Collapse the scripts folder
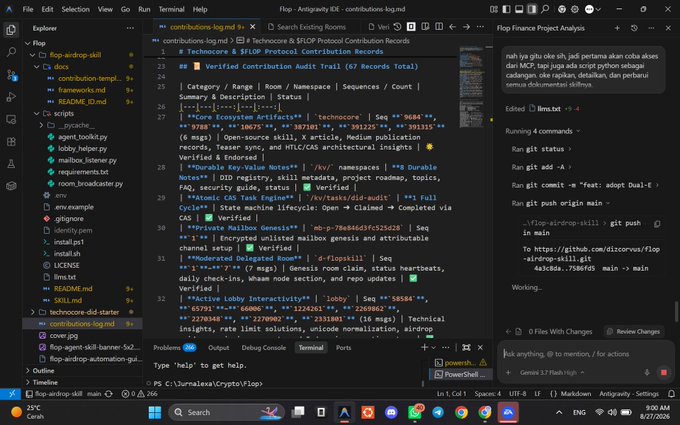 point(37,114)
